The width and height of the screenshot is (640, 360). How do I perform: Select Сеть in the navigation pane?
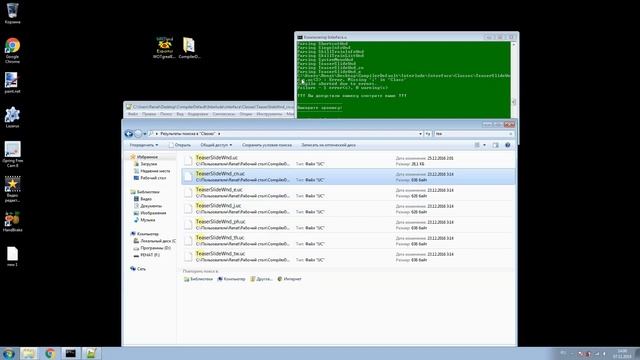click(138, 269)
